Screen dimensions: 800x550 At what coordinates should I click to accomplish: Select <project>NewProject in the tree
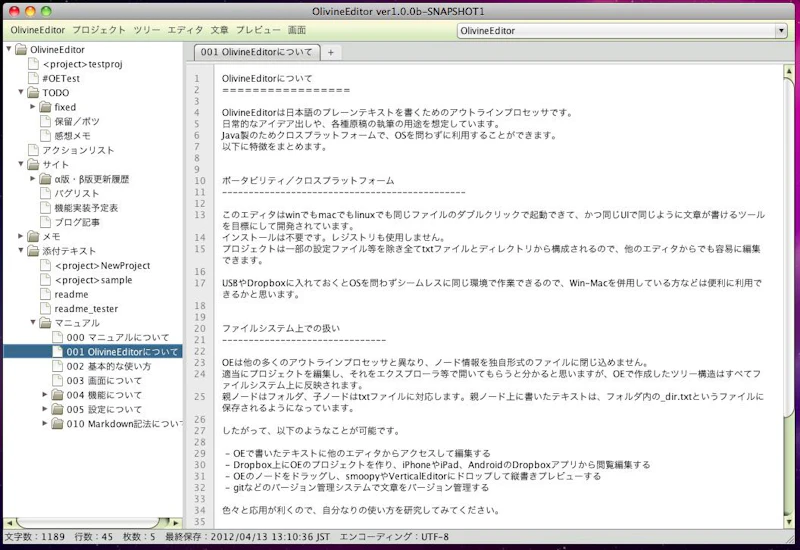104,265
